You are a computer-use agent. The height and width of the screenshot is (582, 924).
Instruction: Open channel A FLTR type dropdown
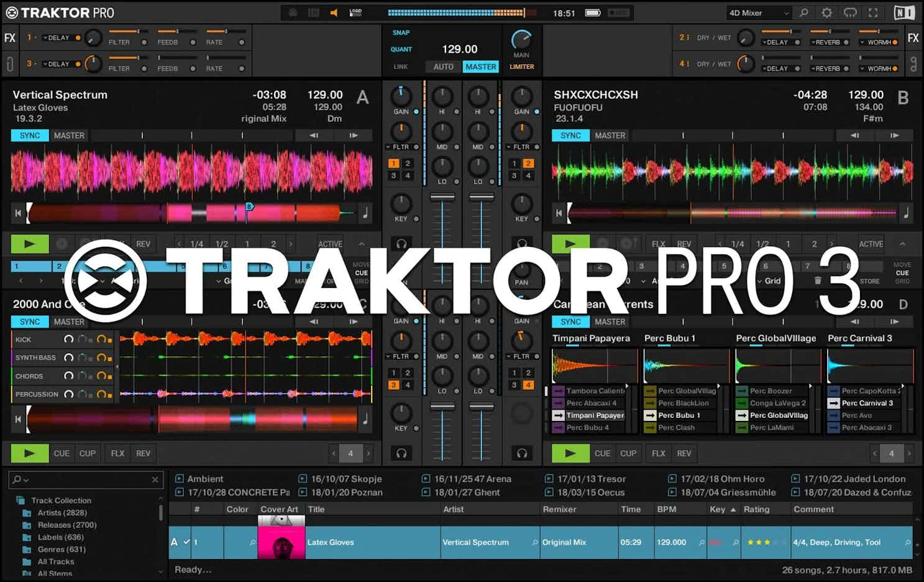[398, 147]
